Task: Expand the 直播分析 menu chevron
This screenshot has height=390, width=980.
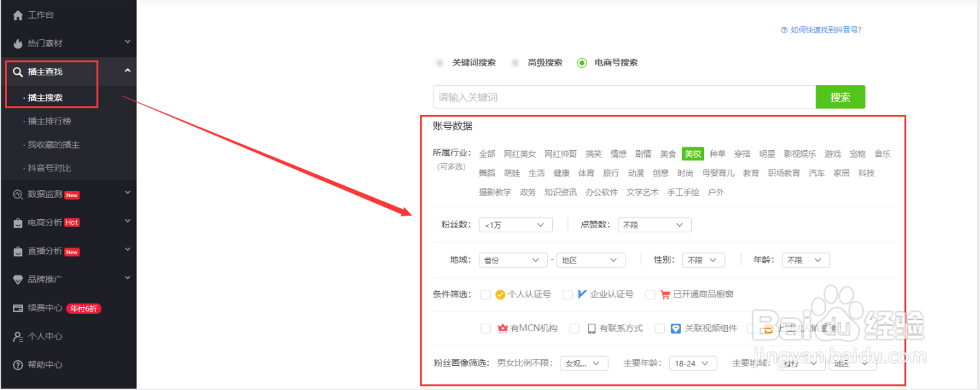Action: (x=127, y=250)
